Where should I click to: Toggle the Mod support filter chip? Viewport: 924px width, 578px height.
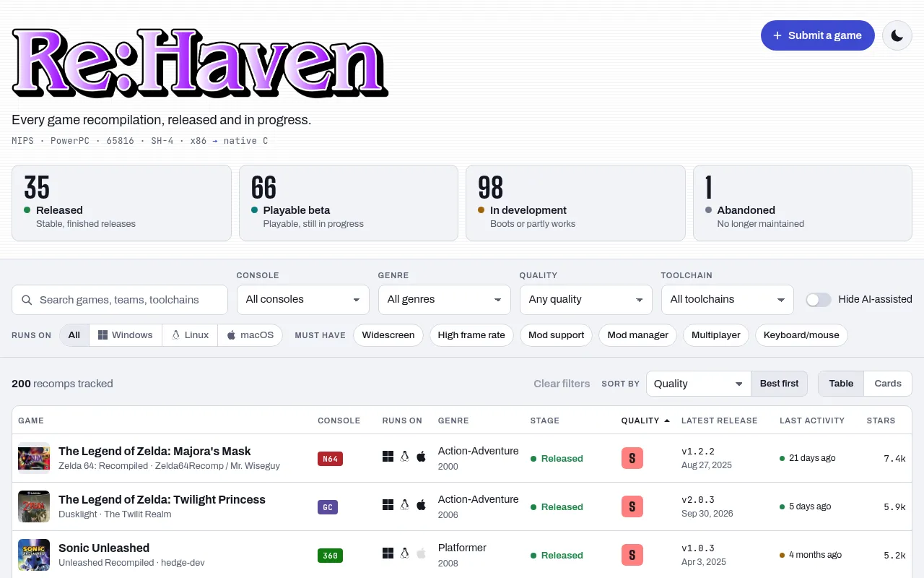[x=557, y=335]
